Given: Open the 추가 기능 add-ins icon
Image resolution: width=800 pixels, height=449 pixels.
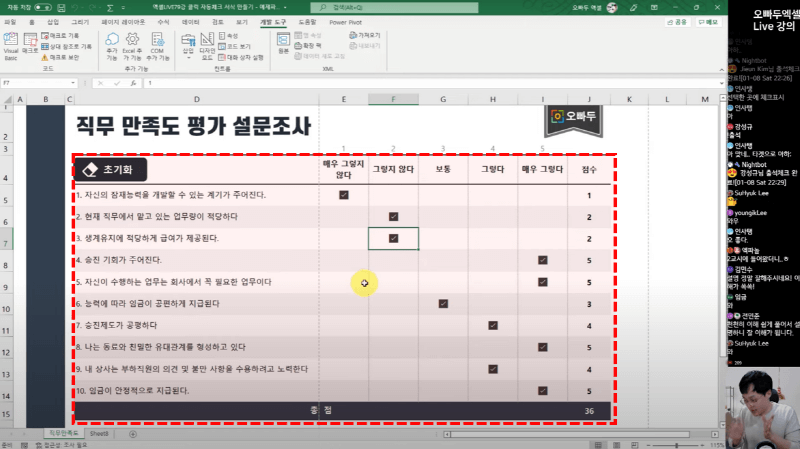Looking at the screenshot, I should click(x=112, y=46).
